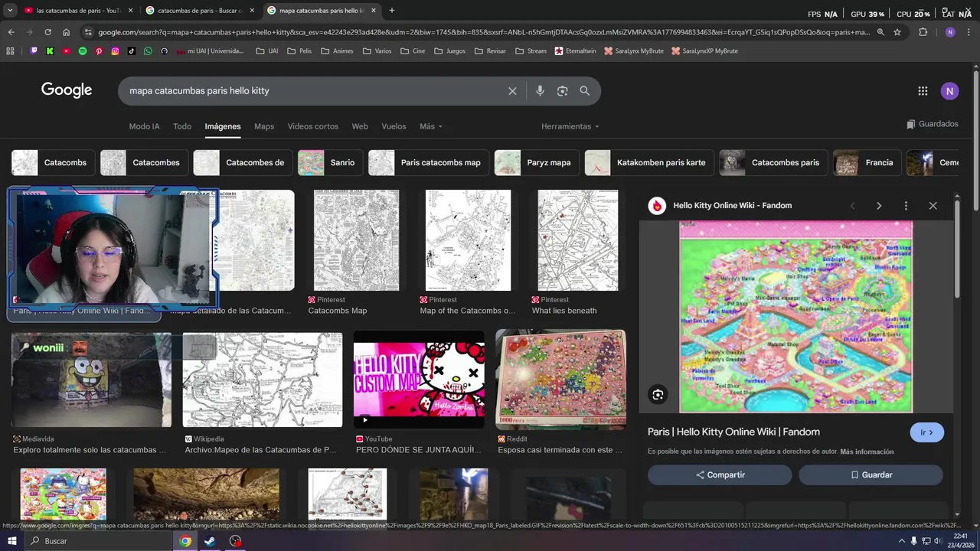Start voice search with the microphone icon

click(x=540, y=91)
